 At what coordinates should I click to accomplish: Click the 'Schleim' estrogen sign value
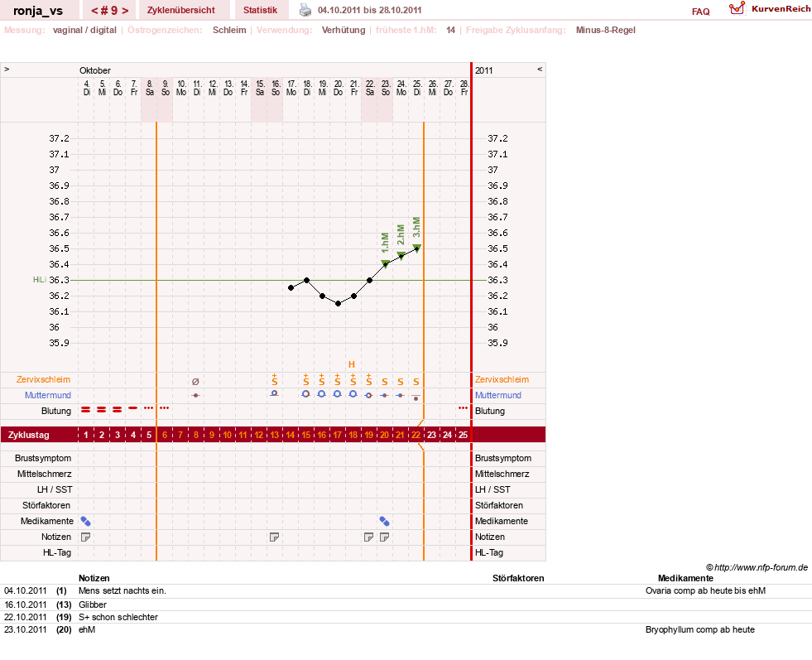[x=229, y=30]
